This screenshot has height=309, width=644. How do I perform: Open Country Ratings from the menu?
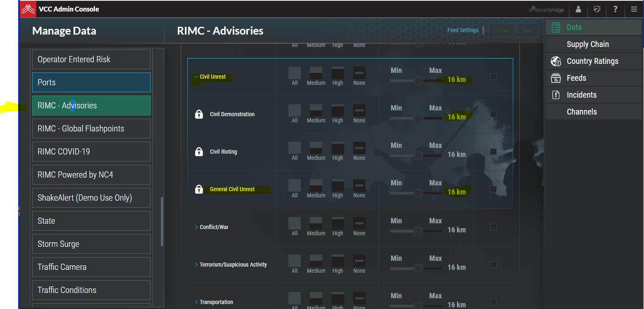pyautogui.click(x=594, y=61)
